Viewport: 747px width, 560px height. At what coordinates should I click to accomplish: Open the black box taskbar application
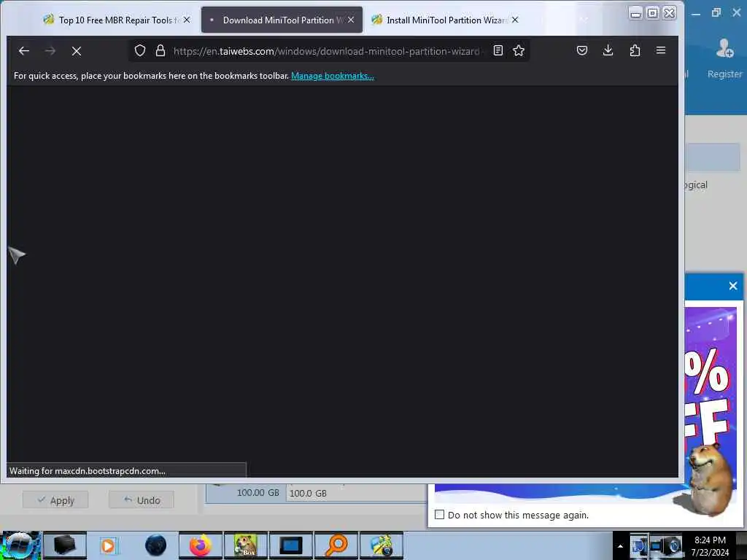point(65,545)
